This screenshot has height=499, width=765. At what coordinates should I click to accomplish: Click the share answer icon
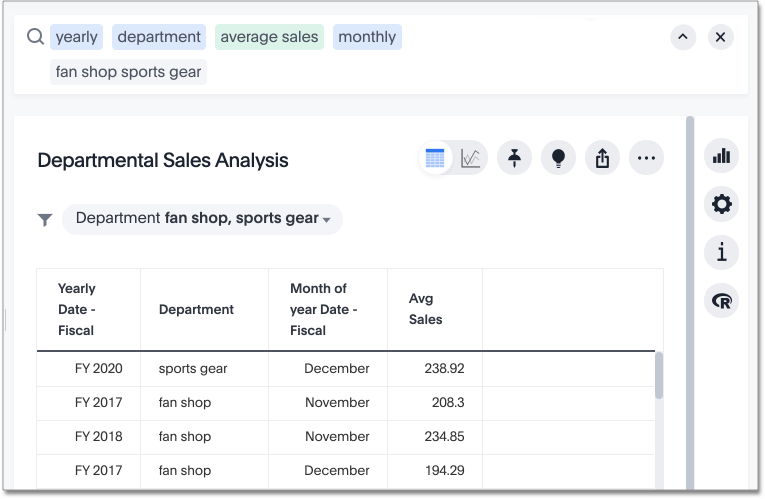pyautogui.click(x=602, y=159)
